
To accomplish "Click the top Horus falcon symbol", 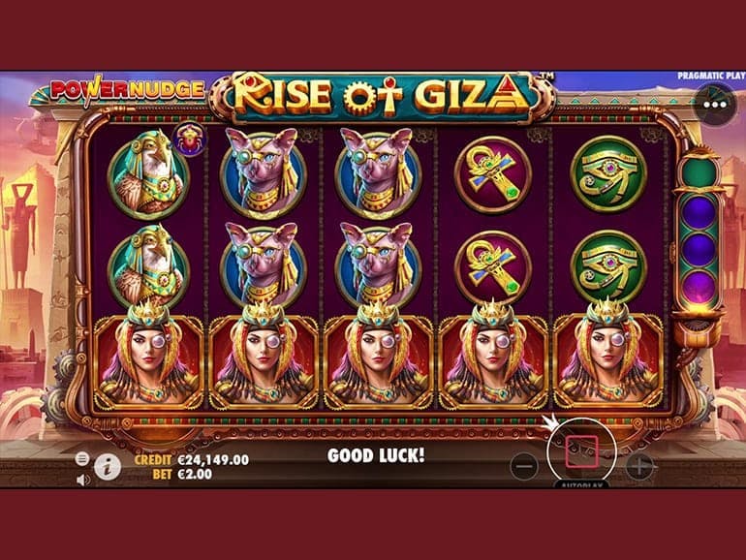I will click(x=149, y=173).
